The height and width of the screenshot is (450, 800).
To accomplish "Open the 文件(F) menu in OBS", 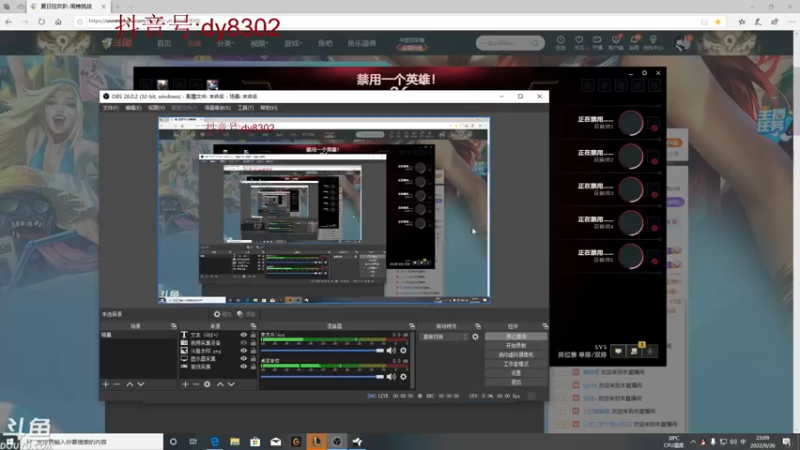I will click(111, 108).
